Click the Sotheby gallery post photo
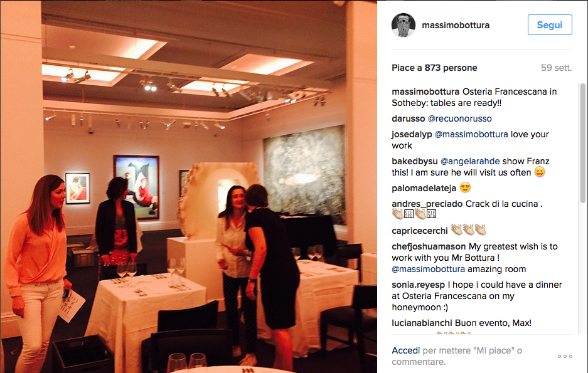The height and width of the screenshot is (373, 588). [x=189, y=187]
